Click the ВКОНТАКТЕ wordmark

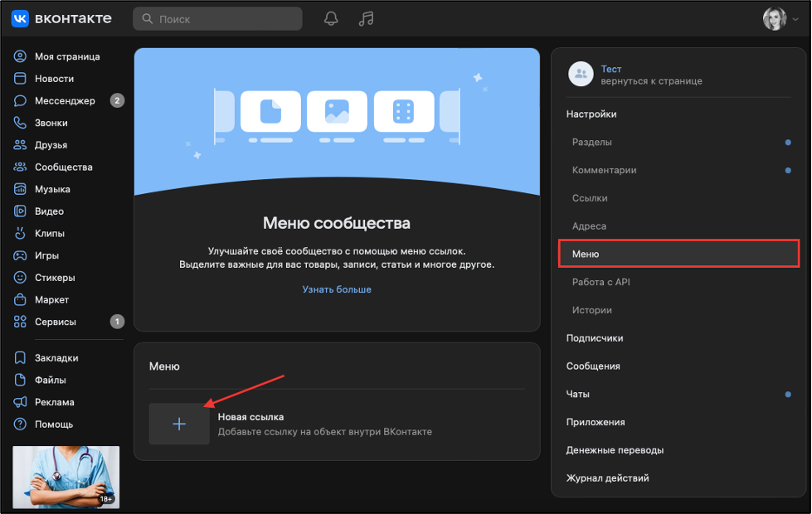(x=73, y=18)
